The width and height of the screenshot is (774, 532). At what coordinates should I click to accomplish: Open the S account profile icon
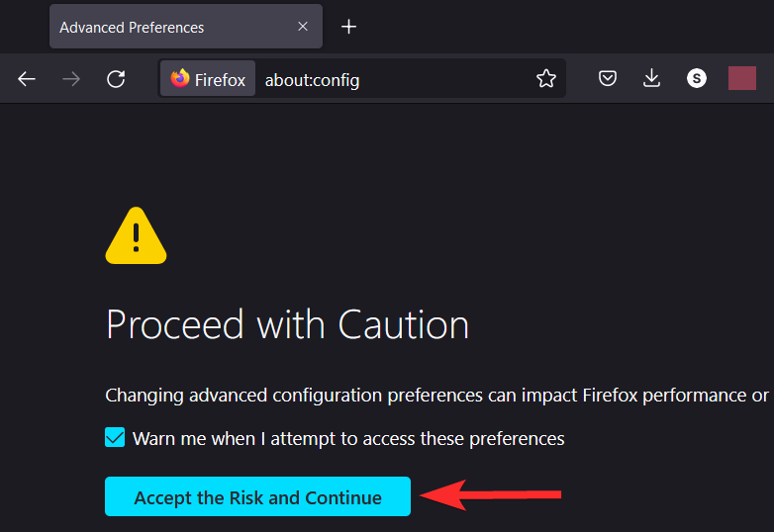697,79
